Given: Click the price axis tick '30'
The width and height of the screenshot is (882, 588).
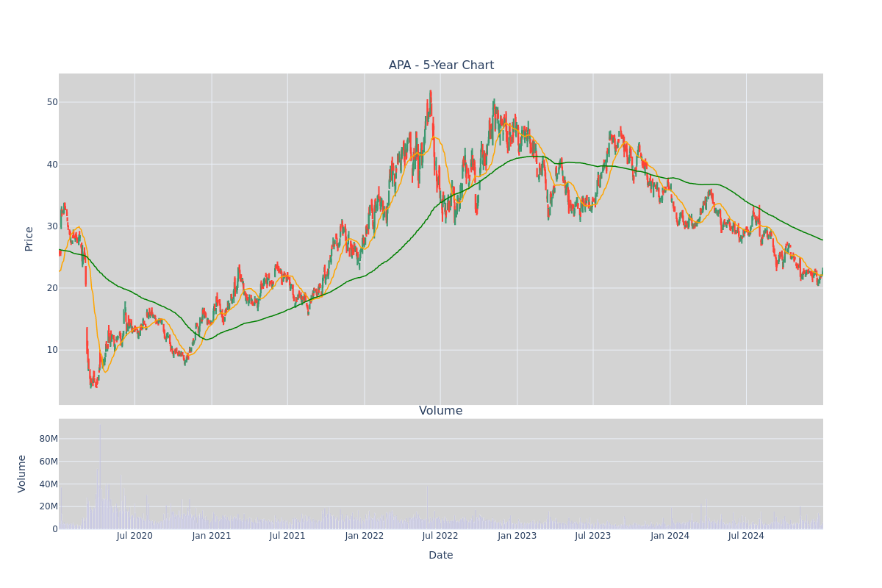Looking at the screenshot, I should tap(52, 226).
